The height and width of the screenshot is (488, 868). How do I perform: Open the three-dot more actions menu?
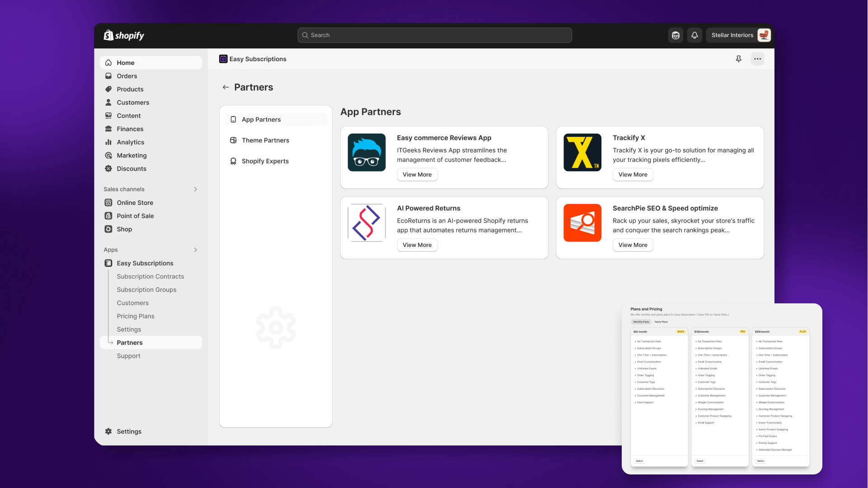757,59
